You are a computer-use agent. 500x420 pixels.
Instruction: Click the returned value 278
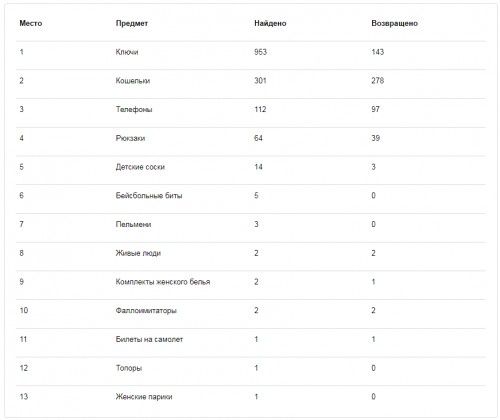pyautogui.click(x=378, y=81)
